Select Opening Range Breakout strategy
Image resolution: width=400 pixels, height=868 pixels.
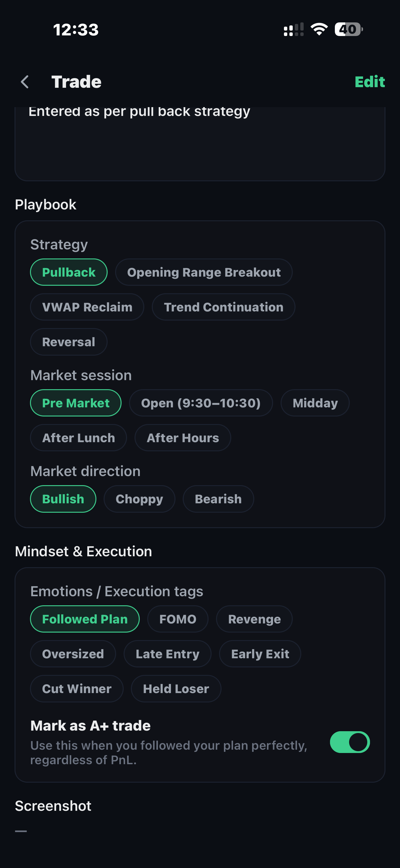[204, 272]
